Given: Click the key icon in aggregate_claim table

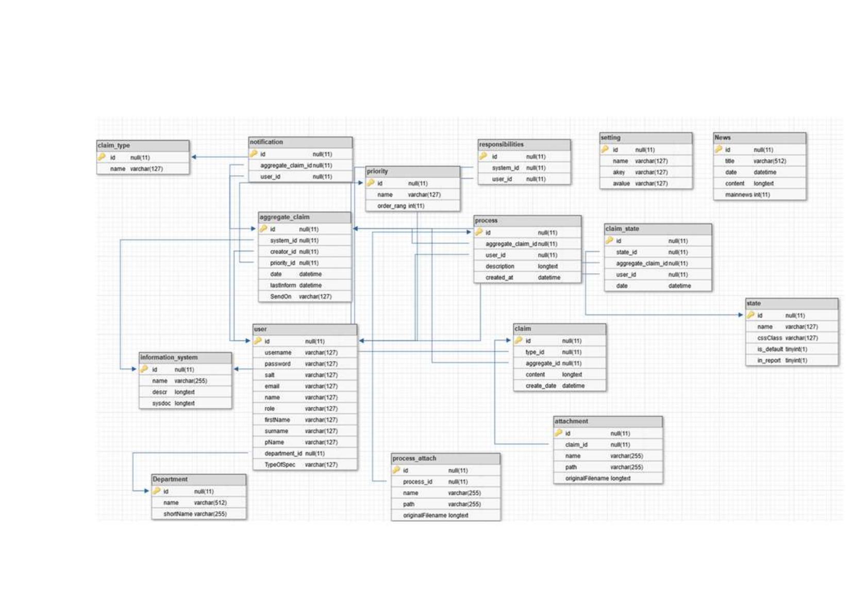Looking at the screenshot, I should coord(263,228).
